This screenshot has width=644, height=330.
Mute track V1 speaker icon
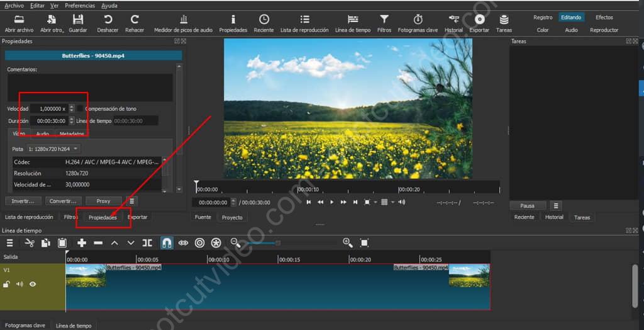coord(19,284)
